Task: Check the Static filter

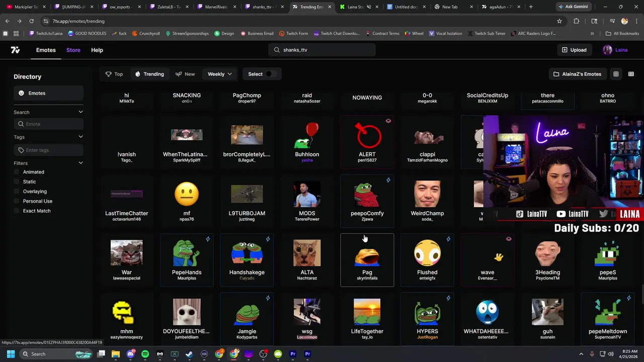Action: [17, 182]
